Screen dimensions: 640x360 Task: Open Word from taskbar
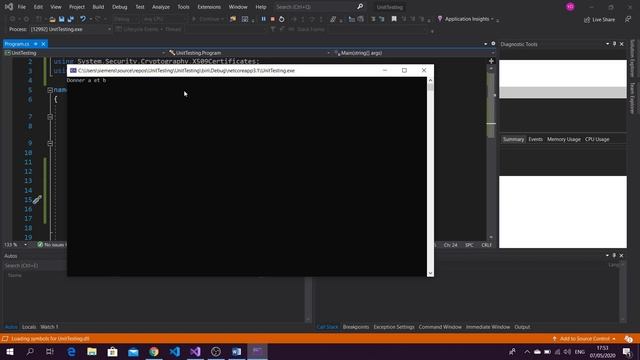pos(237,351)
